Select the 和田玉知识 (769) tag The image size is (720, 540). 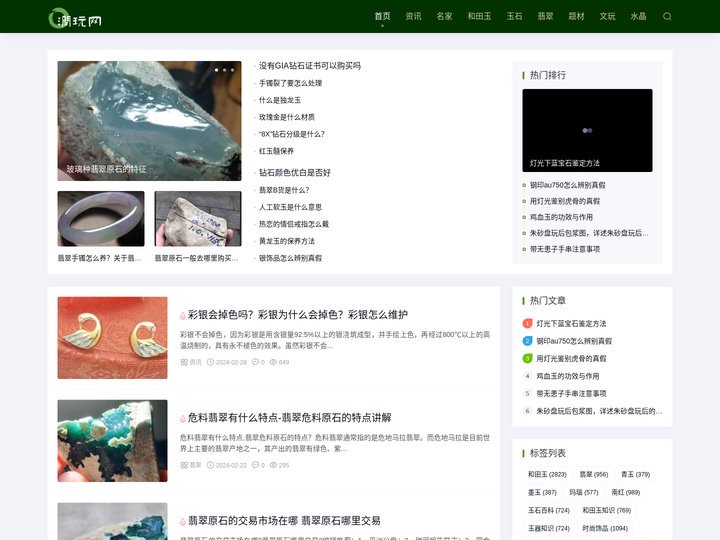click(x=607, y=510)
